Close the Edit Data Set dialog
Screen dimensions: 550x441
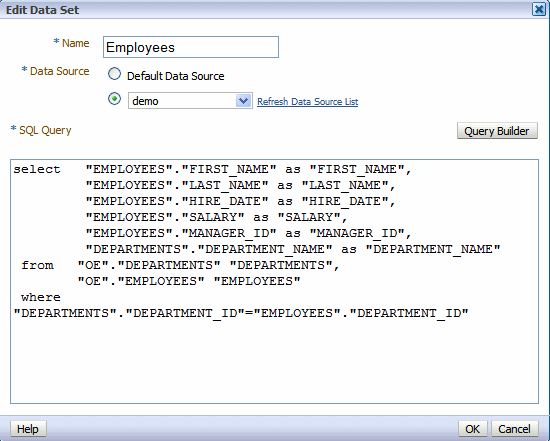tap(538, 9)
